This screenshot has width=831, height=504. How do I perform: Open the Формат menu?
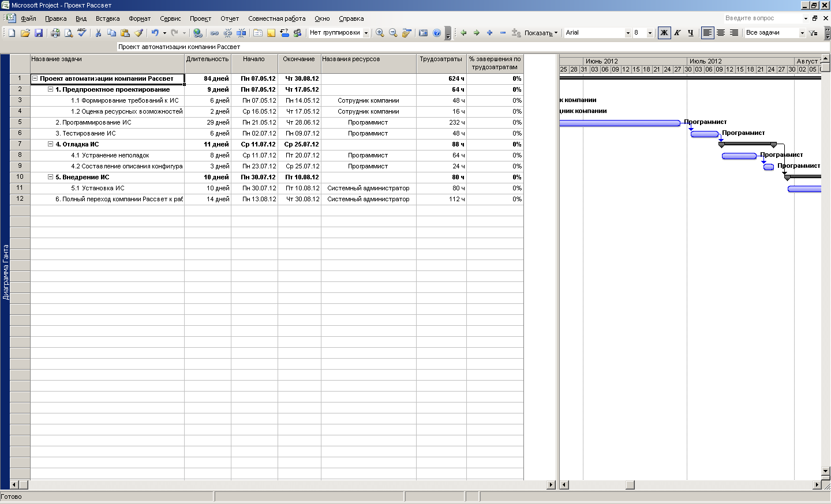point(140,18)
